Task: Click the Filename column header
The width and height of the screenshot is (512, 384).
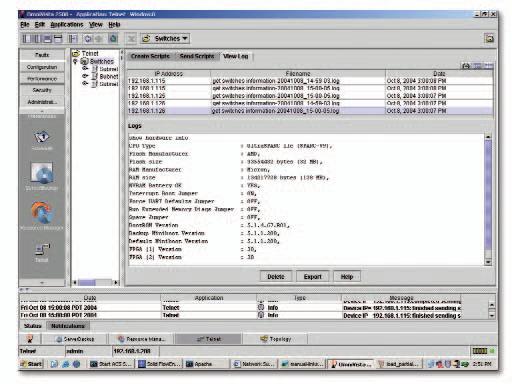Action: click(298, 74)
